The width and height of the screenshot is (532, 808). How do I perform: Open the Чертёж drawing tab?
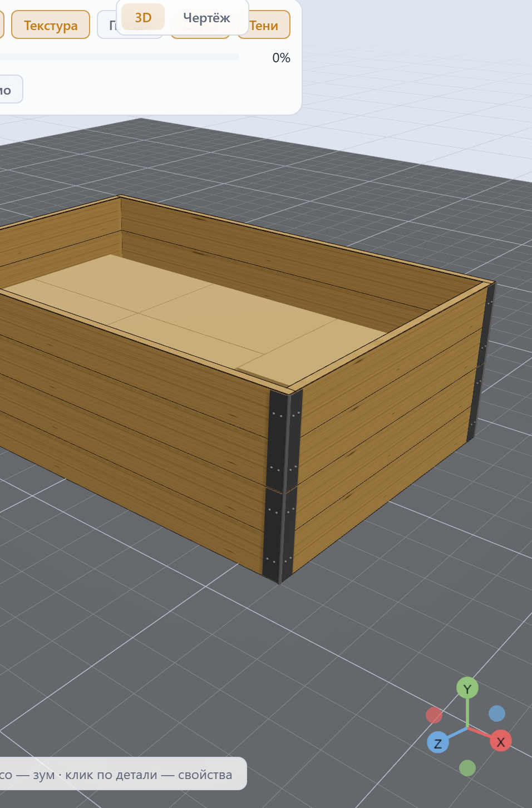[x=206, y=17]
